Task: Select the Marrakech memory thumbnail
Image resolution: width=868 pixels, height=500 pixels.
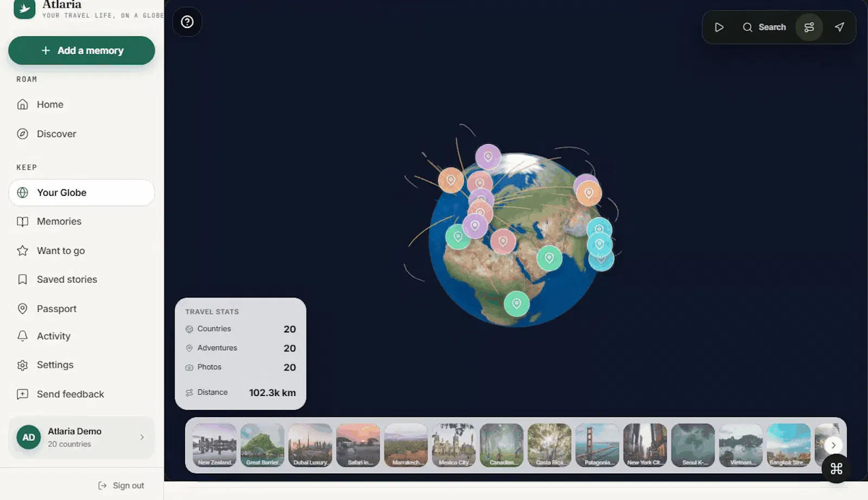Action: point(406,445)
